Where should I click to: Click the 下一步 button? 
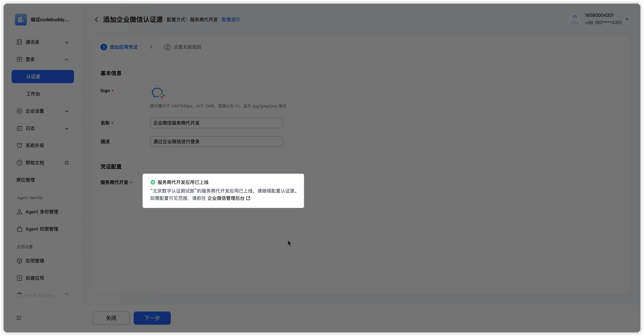click(x=152, y=318)
